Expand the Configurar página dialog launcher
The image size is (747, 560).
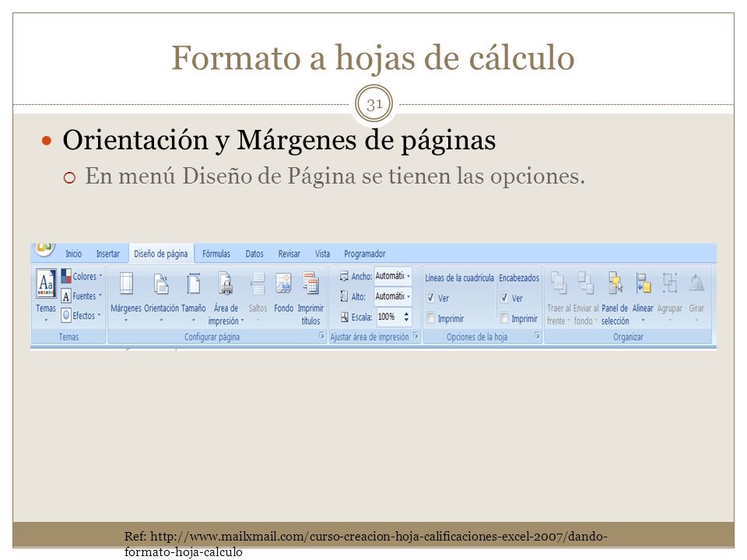coord(321,336)
